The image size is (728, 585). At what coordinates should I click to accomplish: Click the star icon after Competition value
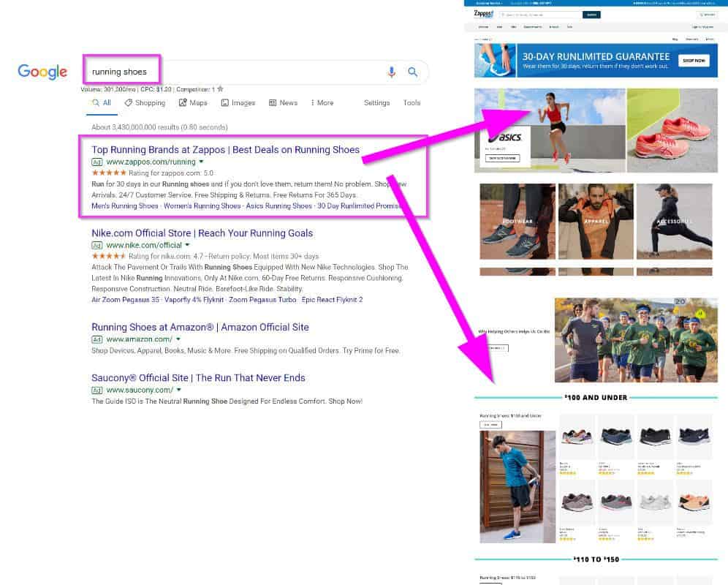click(x=220, y=88)
